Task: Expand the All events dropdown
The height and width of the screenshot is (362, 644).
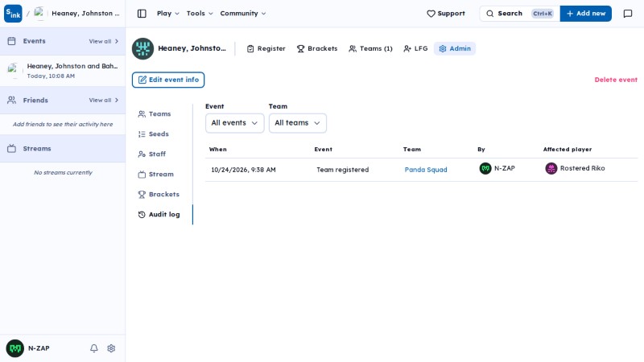Action: point(234,123)
